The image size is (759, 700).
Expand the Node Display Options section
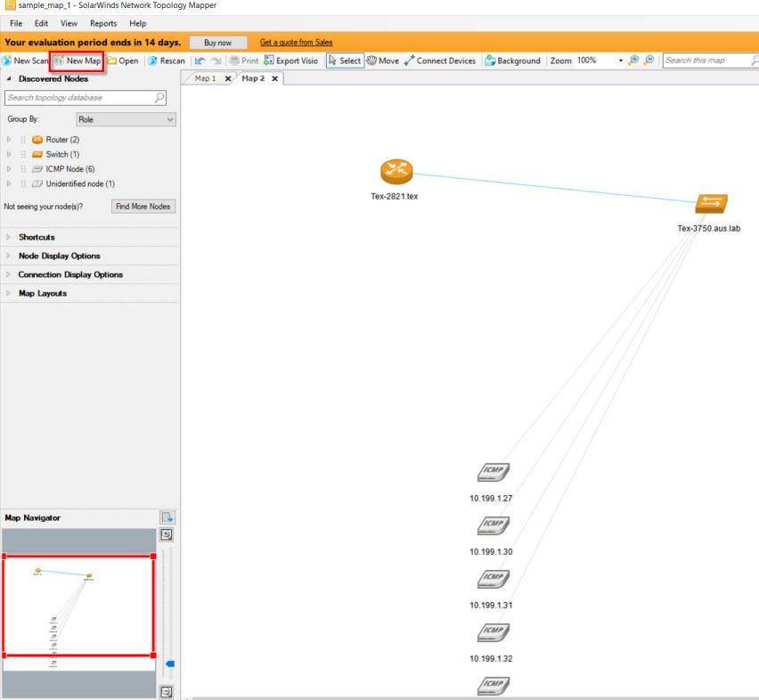pos(59,256)
